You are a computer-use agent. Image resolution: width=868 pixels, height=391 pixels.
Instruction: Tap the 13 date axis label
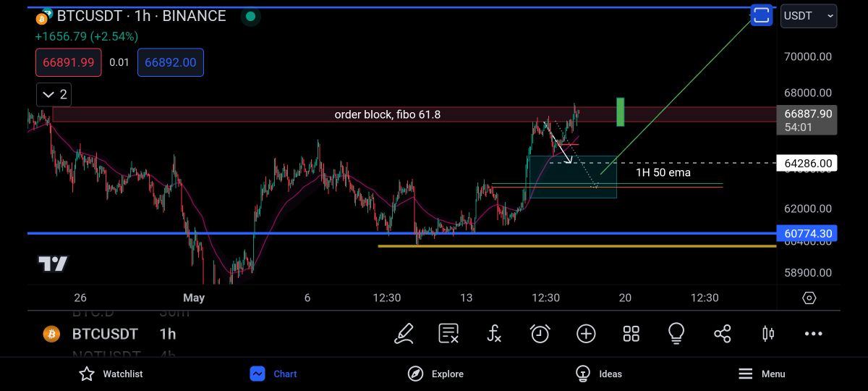467,298
